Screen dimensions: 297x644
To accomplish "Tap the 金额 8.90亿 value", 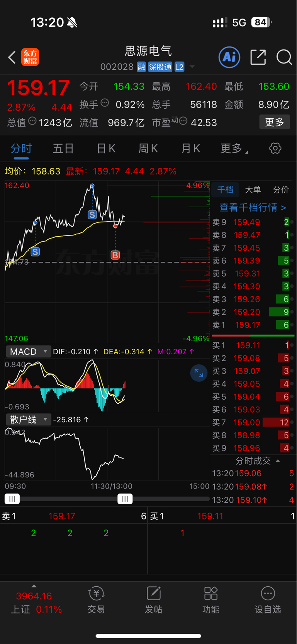I will pos(274,104).
